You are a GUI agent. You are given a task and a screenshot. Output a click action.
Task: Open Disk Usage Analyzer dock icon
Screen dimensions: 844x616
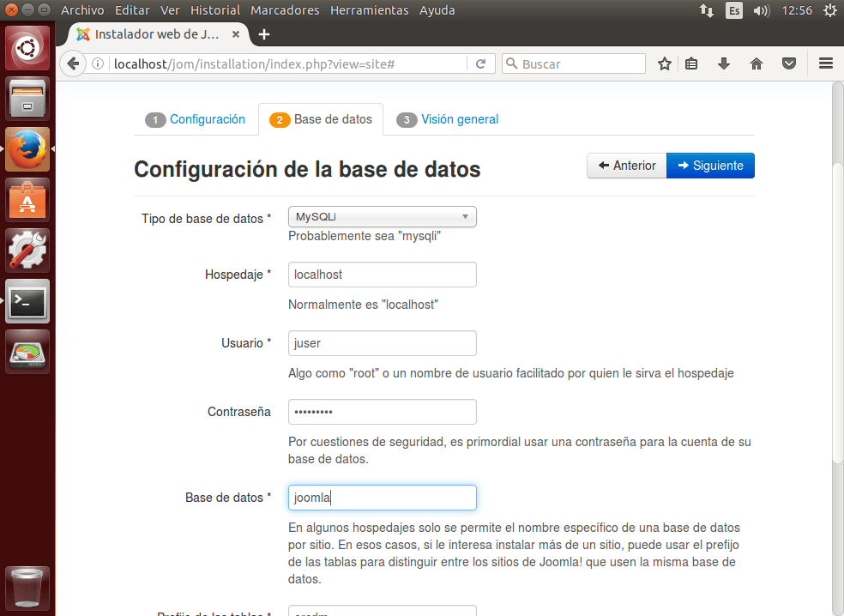click(27, 352)
